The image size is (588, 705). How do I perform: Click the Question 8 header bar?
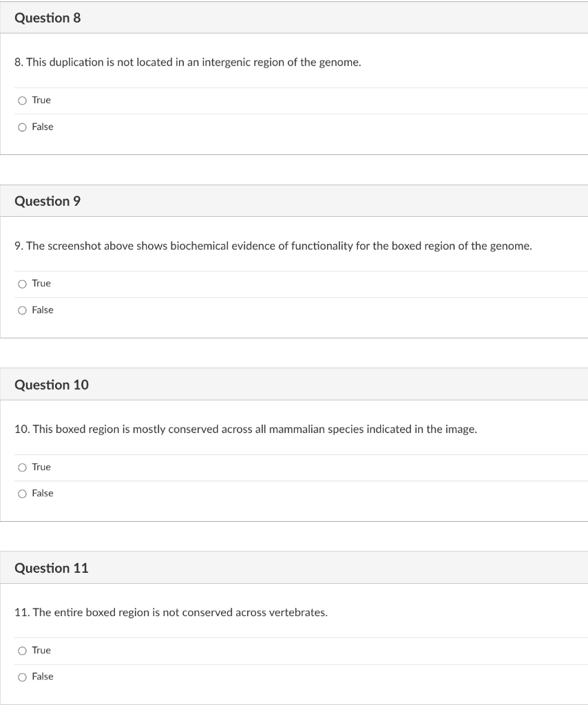[294, 18]
